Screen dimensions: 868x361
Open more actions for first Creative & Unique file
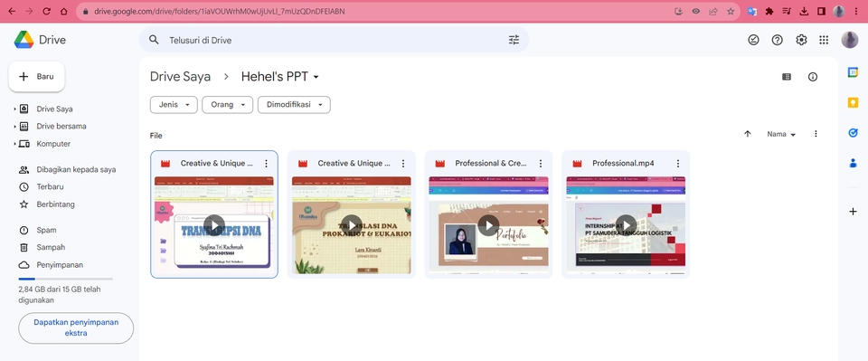266,164
